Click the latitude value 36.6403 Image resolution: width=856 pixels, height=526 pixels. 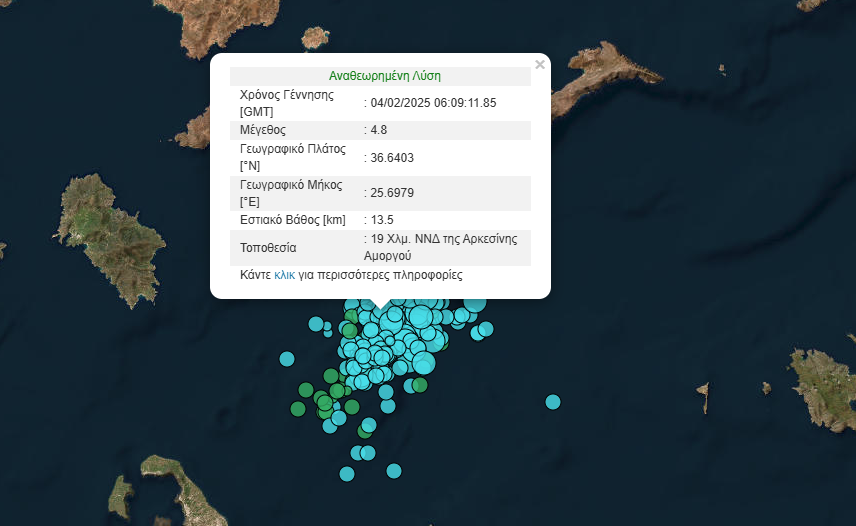click(x=392, y=157)
